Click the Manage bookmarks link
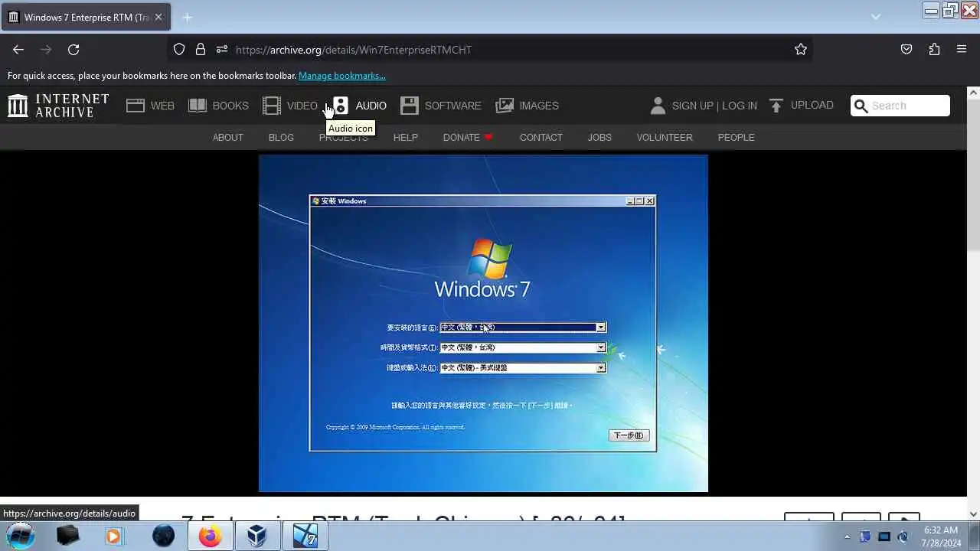This screenshot has width=980, height=551. (342, 76)
